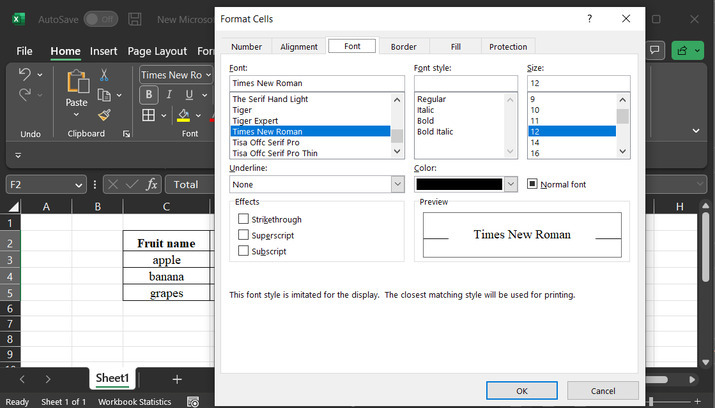Enable the Strikethrough checkbox
The height and width of the screenshot is (408, 715).
coord(244,219)
